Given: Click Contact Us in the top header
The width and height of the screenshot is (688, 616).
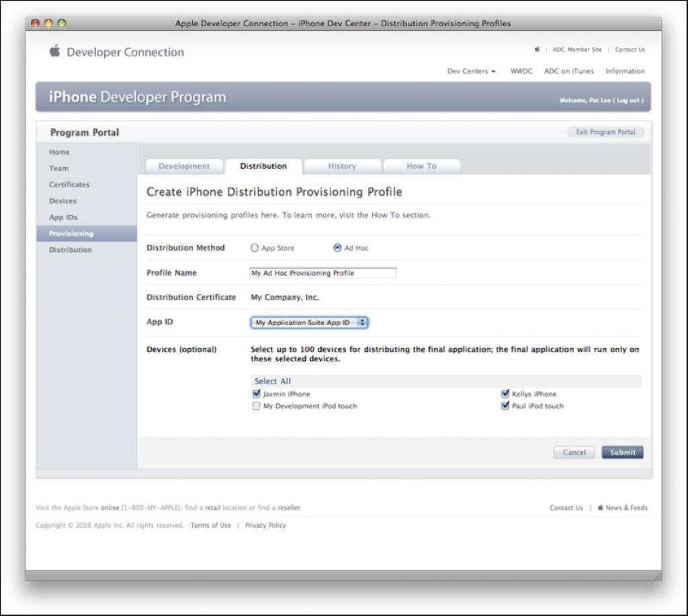Looking at the screenshot, I should coord(630,50).
